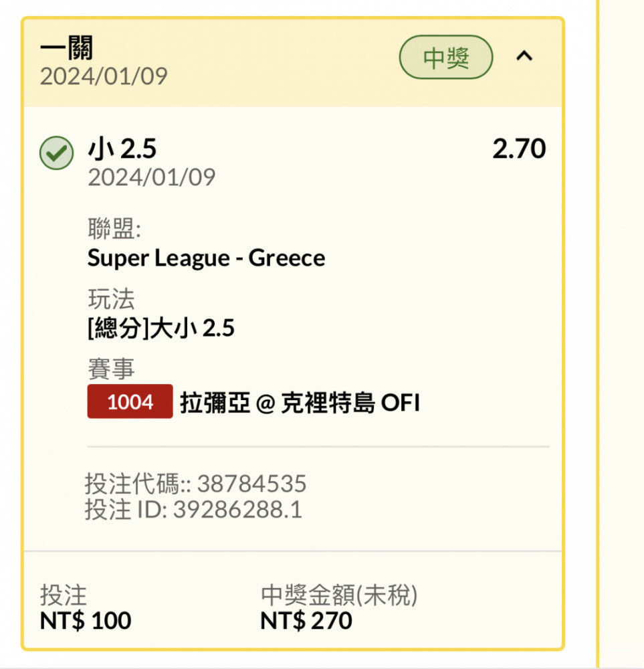Open the 拉彌亞 @ 克裡特島 OFI match
The image size is (644, 669).
point(300,402)
